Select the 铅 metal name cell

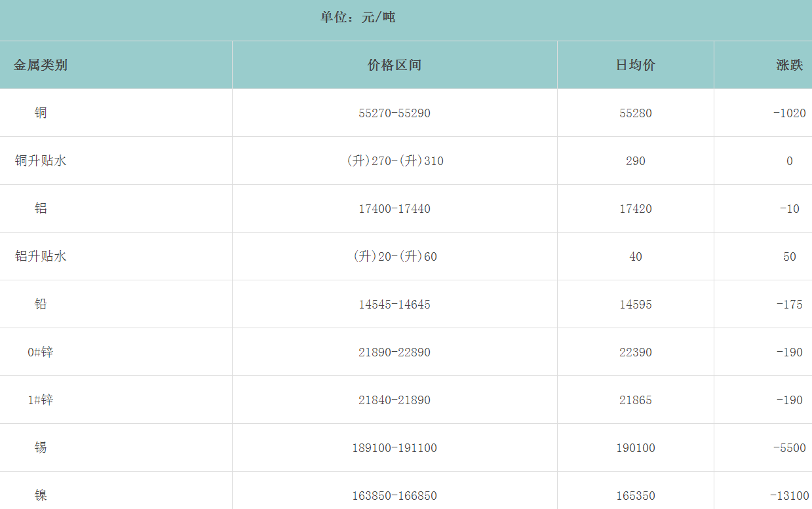tap(41, 304)
